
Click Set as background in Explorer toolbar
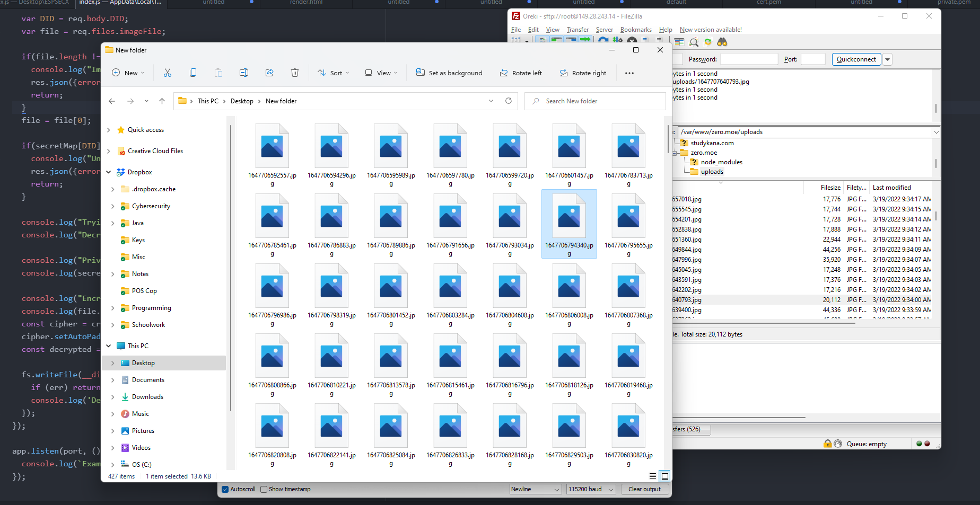pyautogui.click(x=449, y=73)
